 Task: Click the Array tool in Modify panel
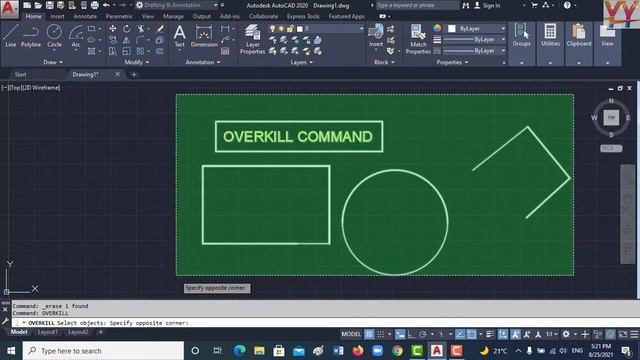tap(140, 51)
